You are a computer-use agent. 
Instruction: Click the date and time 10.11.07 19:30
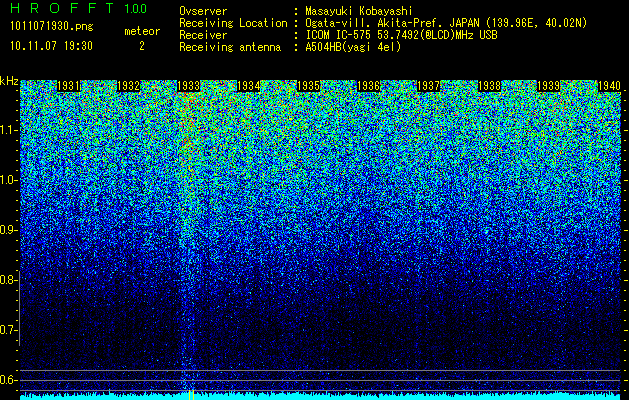(x=51, y=46)
